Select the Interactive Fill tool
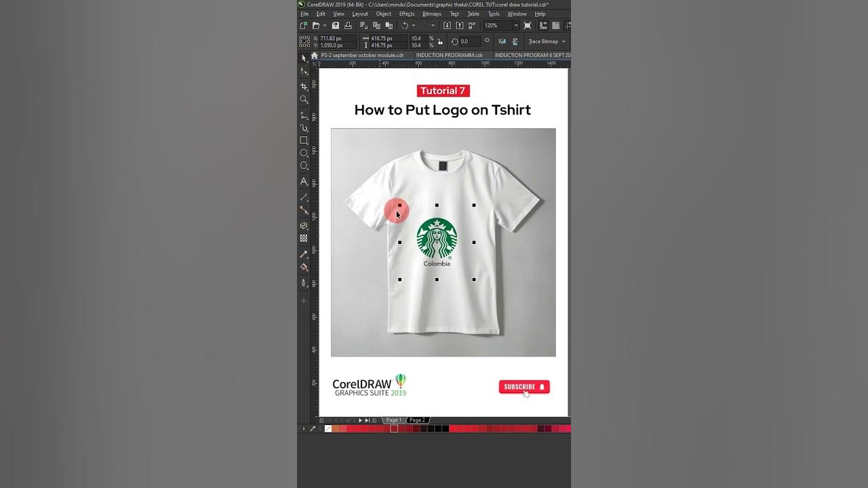Viewport: 868px width, 488px height. 304,267
